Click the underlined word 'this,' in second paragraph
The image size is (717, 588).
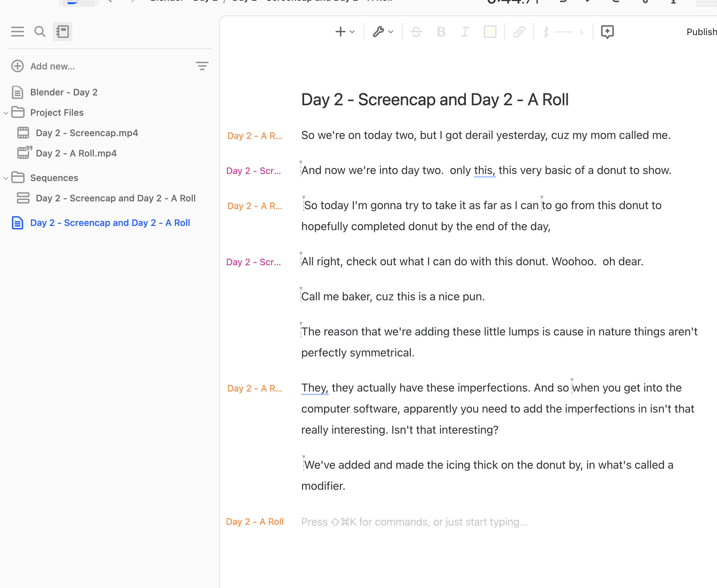pos(485,170)
